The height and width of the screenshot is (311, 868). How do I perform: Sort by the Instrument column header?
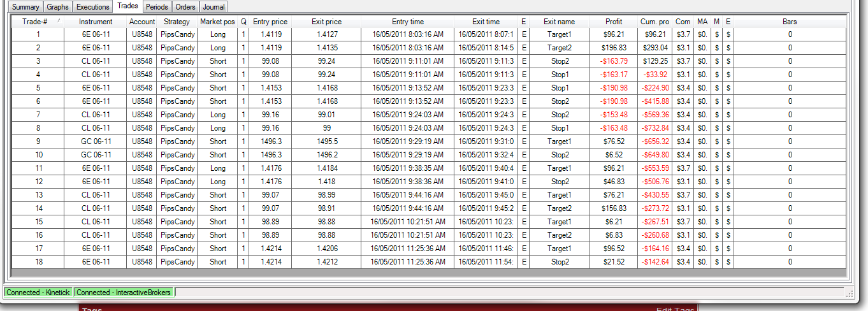pyautogui.click(x=96, y=22)
